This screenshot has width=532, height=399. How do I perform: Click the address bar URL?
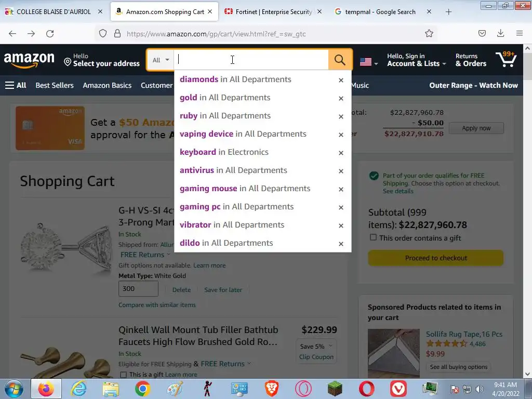pos(216,34)
